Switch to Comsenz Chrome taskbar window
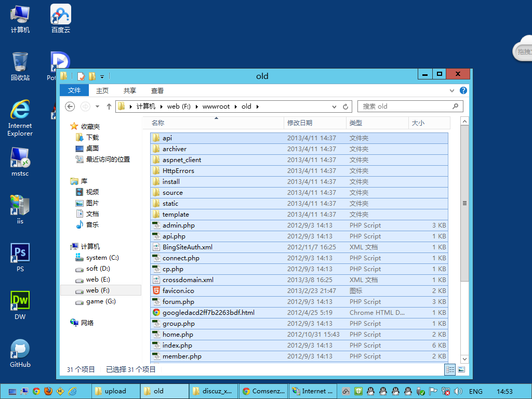532x399 pixels. (263, 391)
